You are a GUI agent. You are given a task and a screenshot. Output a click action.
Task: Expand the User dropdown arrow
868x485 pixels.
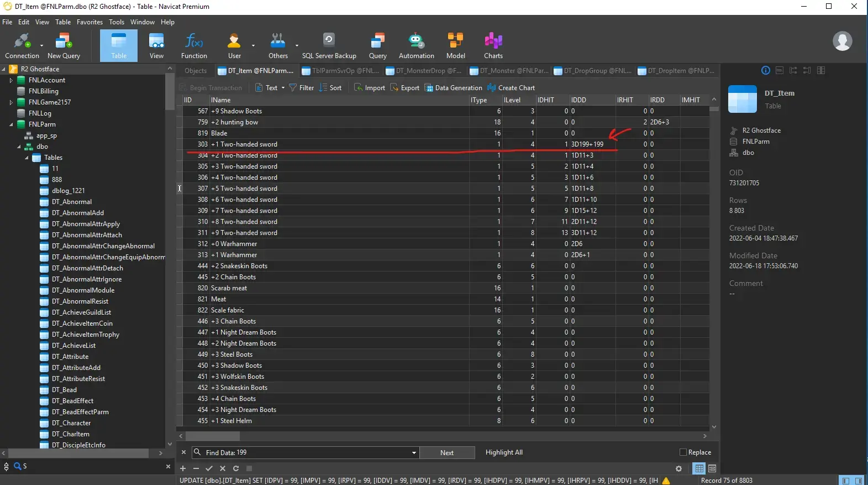coord(253,45)
